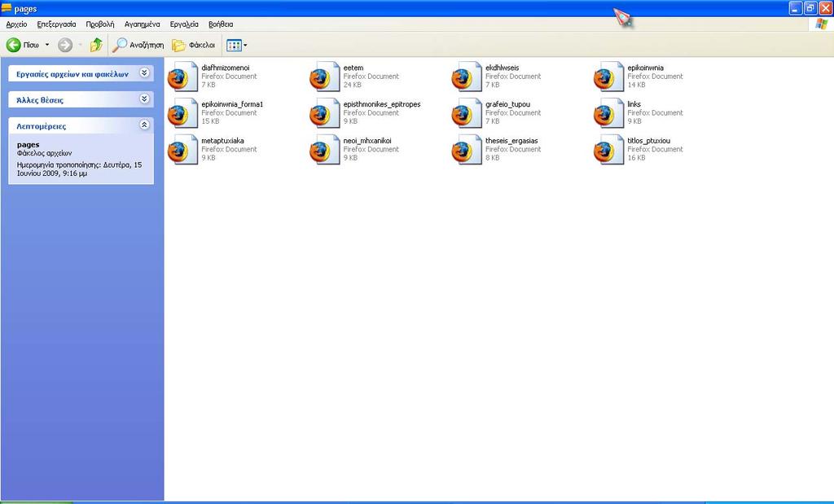Viewport: 834px width, 504px height.
Task: Click the file name neoi_mhxanikoi
Action: click(x=367, y=141)
